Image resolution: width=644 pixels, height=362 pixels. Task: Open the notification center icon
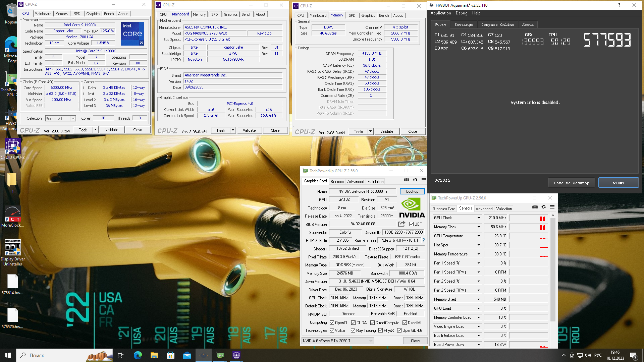pos(633,355)
